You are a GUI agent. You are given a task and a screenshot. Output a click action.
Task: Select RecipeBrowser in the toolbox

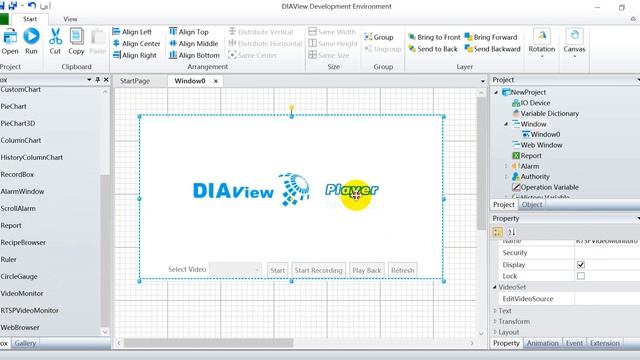(23, 242)
